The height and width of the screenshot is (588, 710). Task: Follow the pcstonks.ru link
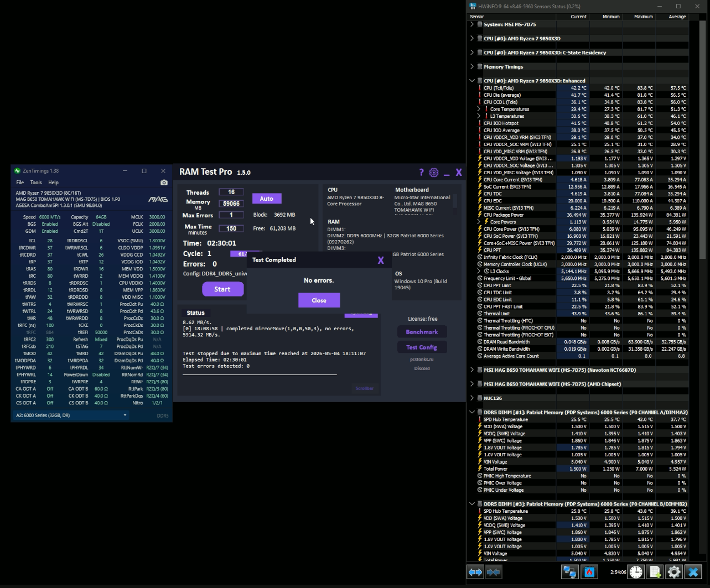tap(422, 360)
